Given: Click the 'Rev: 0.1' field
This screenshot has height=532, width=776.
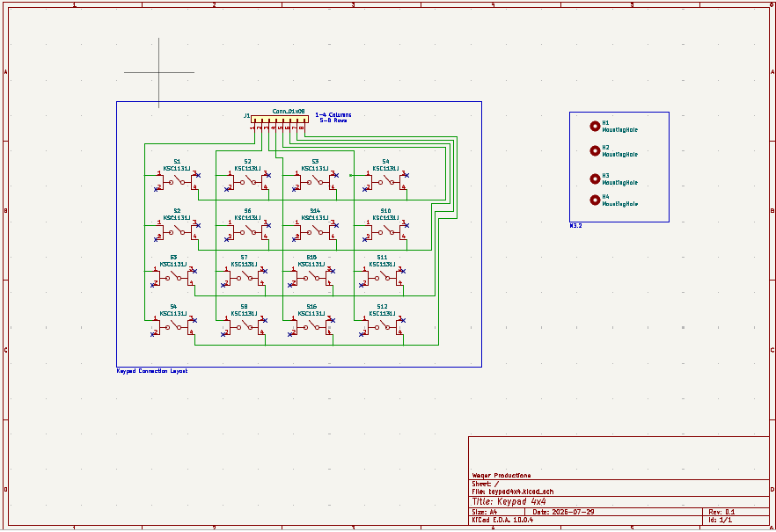Looking at the screenshot, I should pyautogui.click(x=721, y=512).
